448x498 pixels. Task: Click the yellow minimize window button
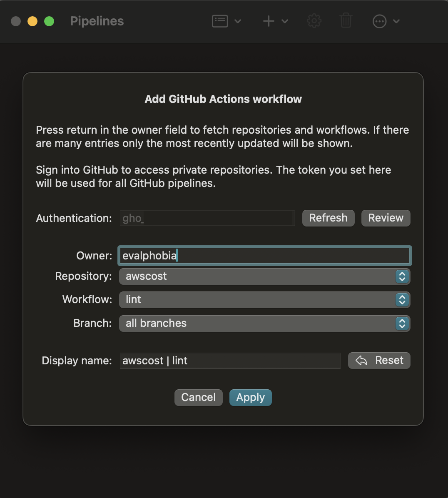point(32,21)
